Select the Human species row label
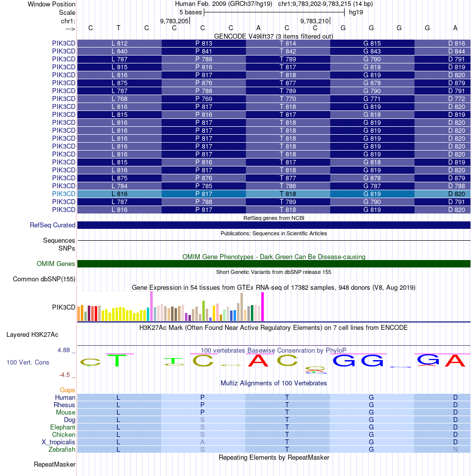This screenshot has height=476, width=471. click(x=65, y=397)
